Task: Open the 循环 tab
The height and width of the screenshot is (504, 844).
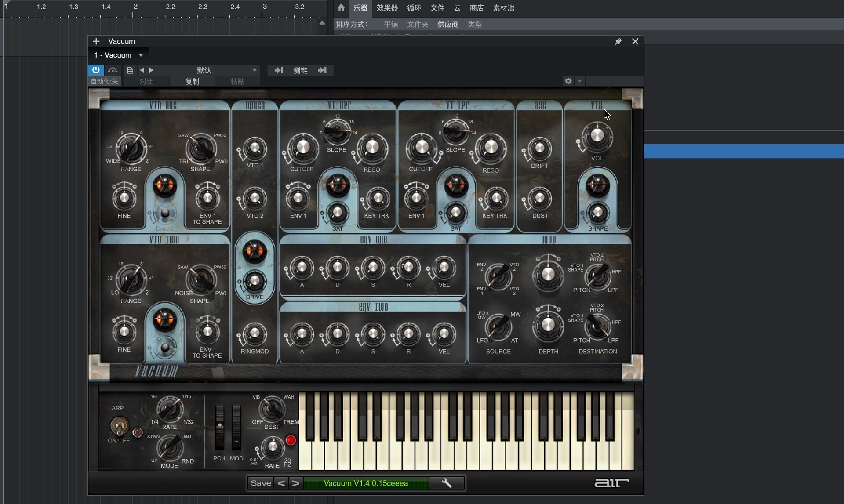Action: point(414,8)
